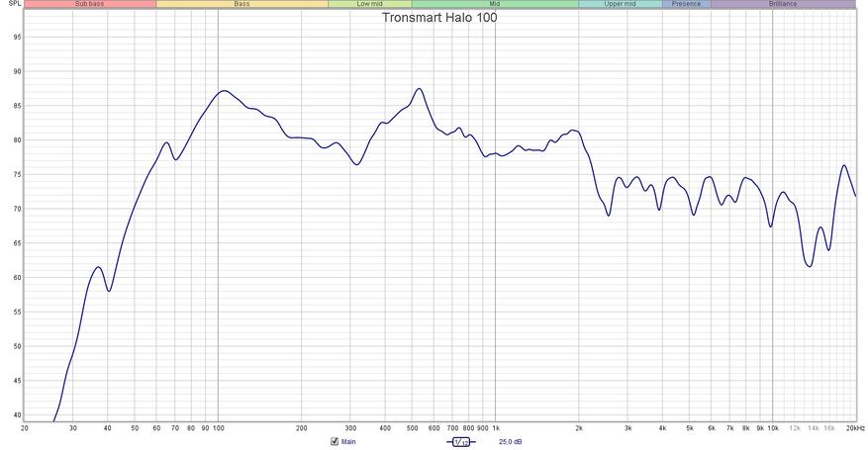The image size is (868, 450).
Task: Toggle the Main trace checkbox
Action: point(335,441)
